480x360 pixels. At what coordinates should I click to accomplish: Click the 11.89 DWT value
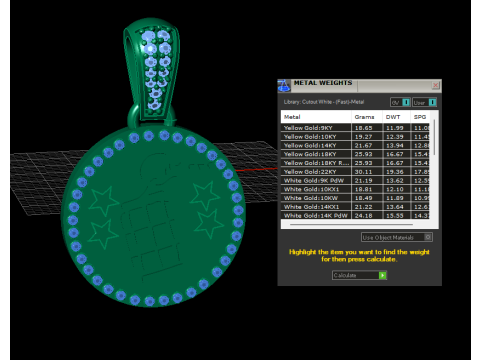pyautogui.click(x=395, y=198)
